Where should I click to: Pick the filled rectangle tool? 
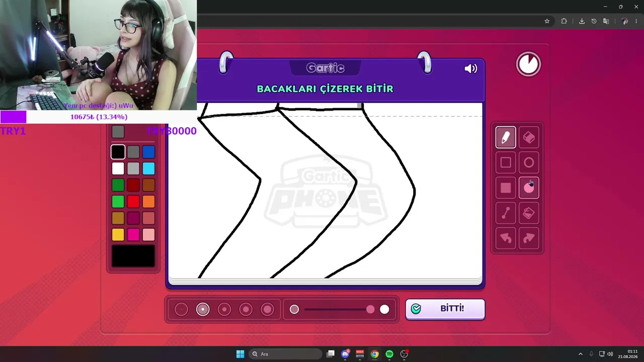point(506,188)
